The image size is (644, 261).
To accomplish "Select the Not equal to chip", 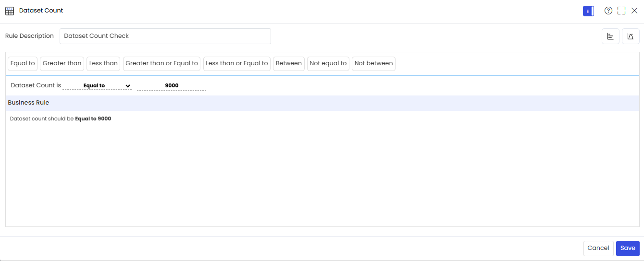I will tap(328, 63).
